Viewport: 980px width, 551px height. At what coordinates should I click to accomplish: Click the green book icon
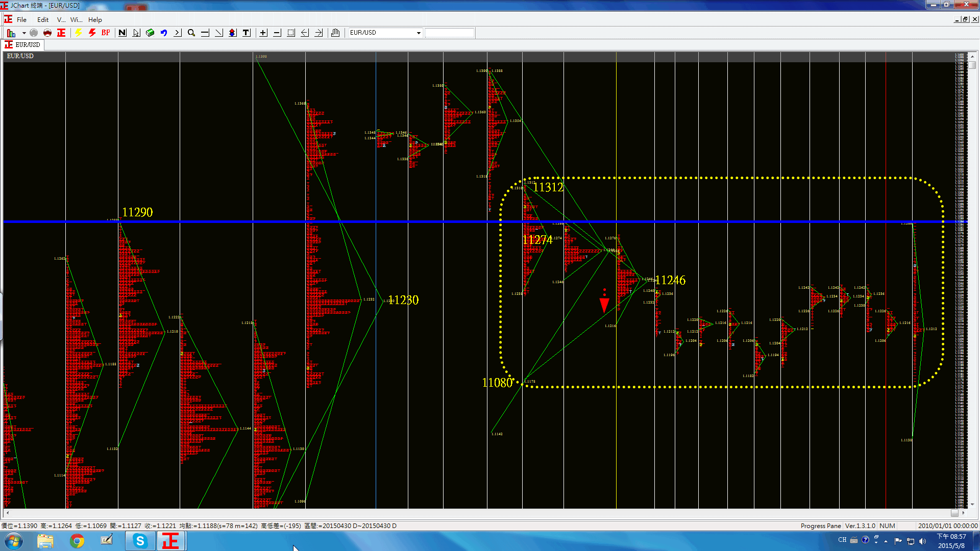(x=150, y=33)
